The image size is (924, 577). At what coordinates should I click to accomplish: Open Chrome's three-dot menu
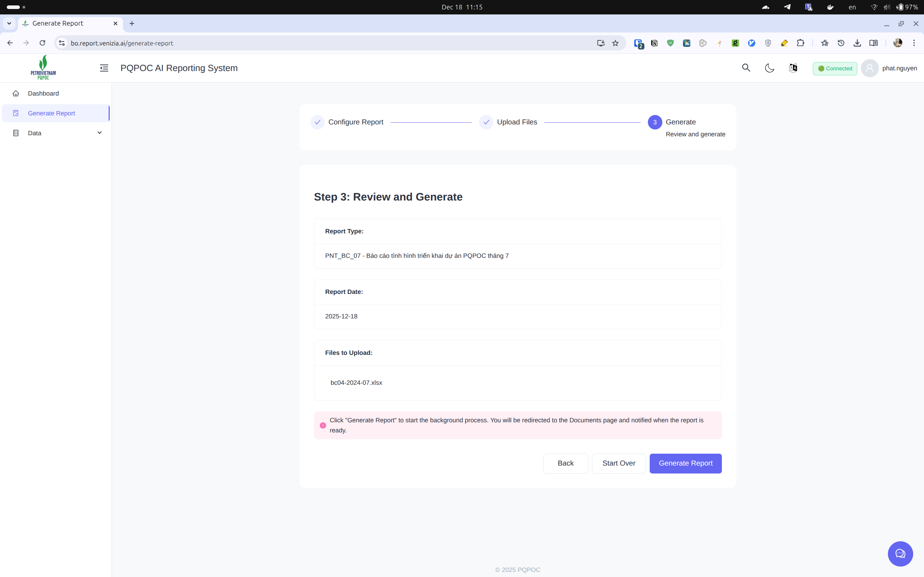(915, 43)
